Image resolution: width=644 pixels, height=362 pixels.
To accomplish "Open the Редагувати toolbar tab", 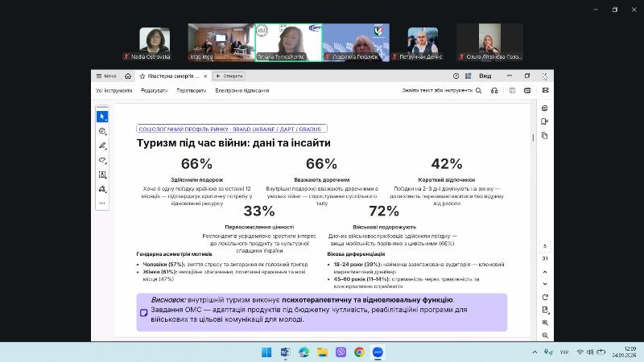I will click(154, 91).
